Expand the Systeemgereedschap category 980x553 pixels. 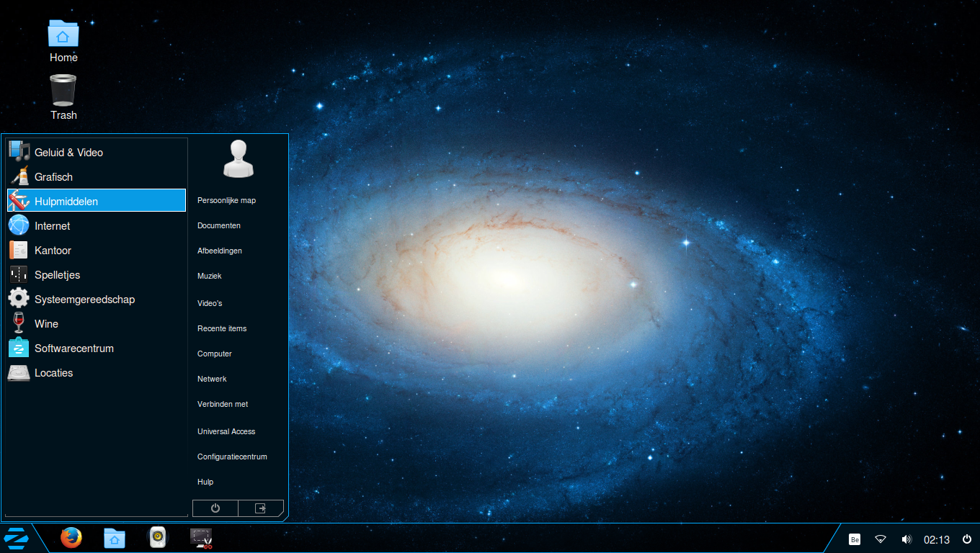click(84, 299)
